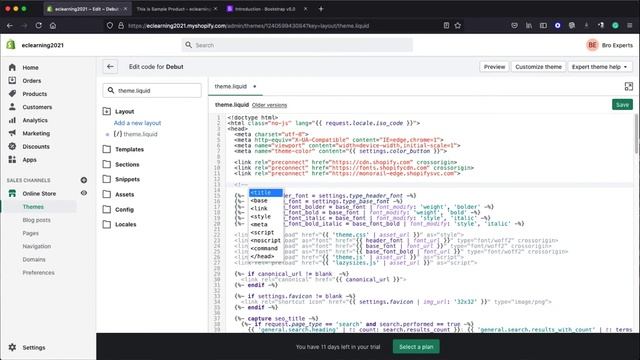This screenshot has height=360, width=640.
Task: Click the file search field theme.liquid
Action: click(x=152, y=90)
